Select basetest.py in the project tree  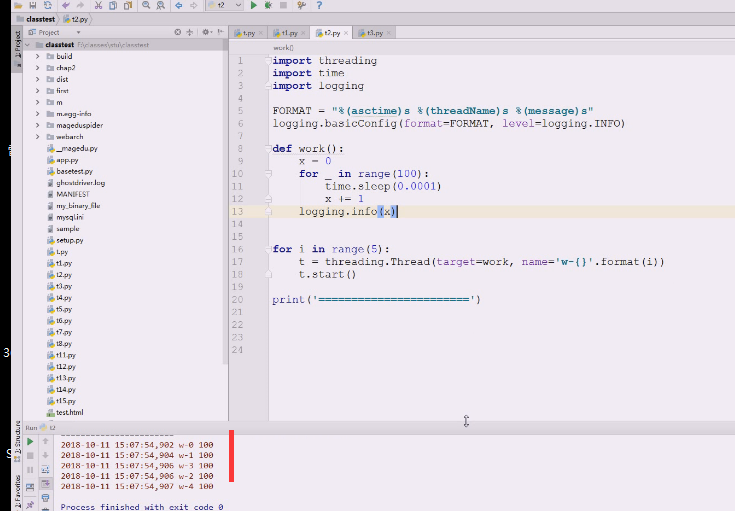click(x=69, y=171)
